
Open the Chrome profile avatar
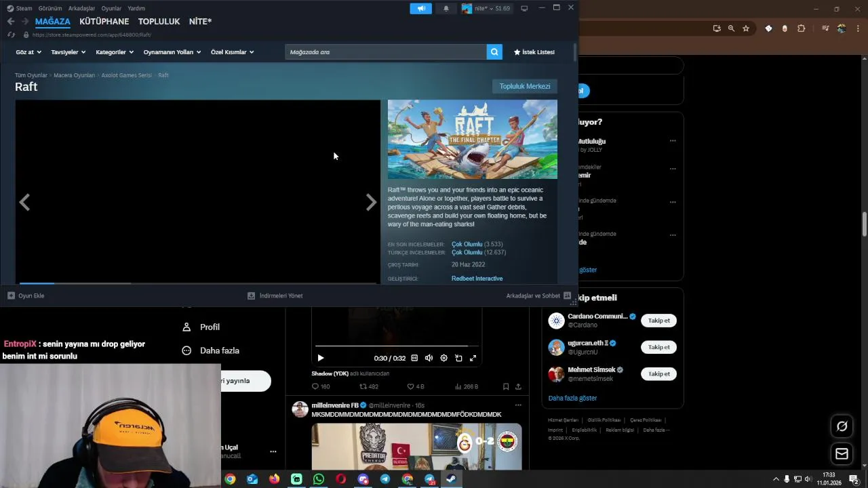click(842, 28)
